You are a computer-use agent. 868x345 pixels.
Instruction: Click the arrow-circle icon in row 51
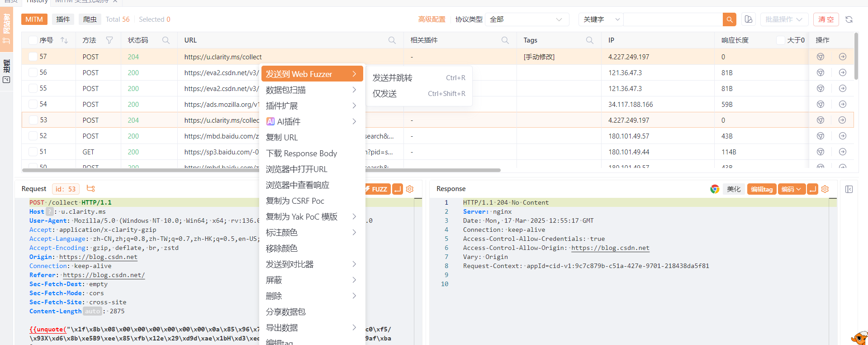[843, 152]
